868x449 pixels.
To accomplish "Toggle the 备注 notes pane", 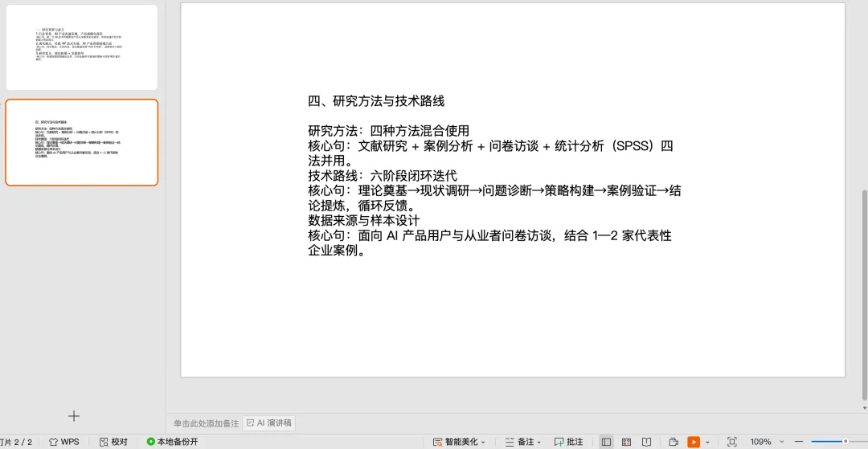I will [x=519, y=442].
